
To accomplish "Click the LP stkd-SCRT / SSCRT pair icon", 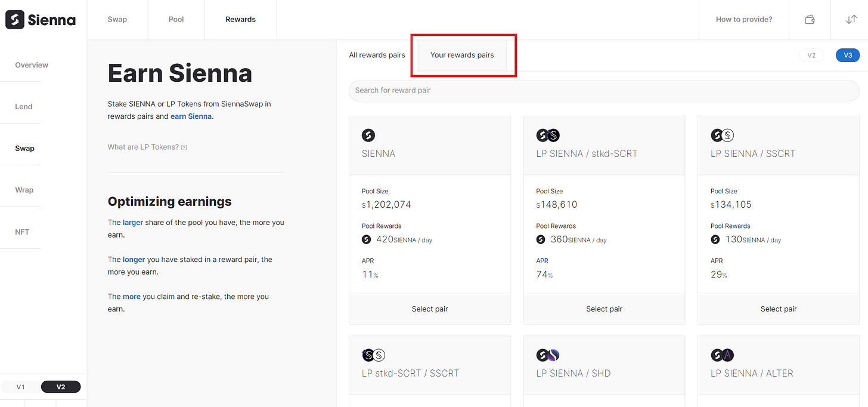I will 374,355.
